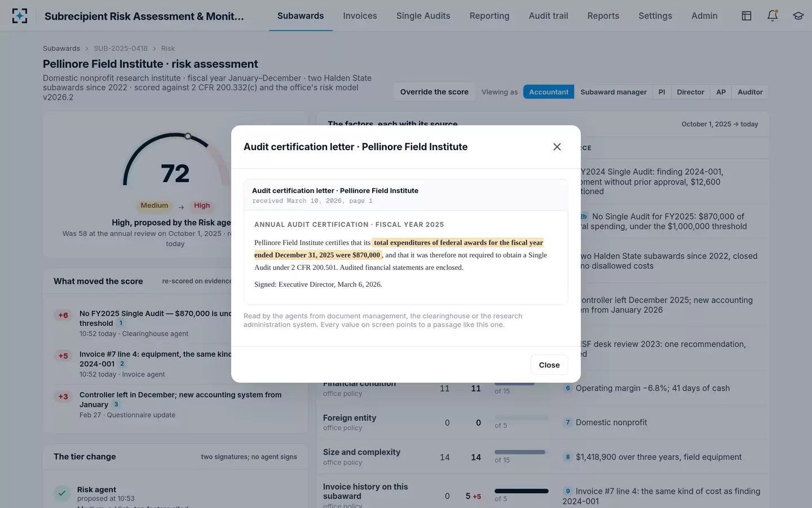Viewport: 812px width, 508px height.
Task: Switch the viewing role to PI
Action: 662,92
